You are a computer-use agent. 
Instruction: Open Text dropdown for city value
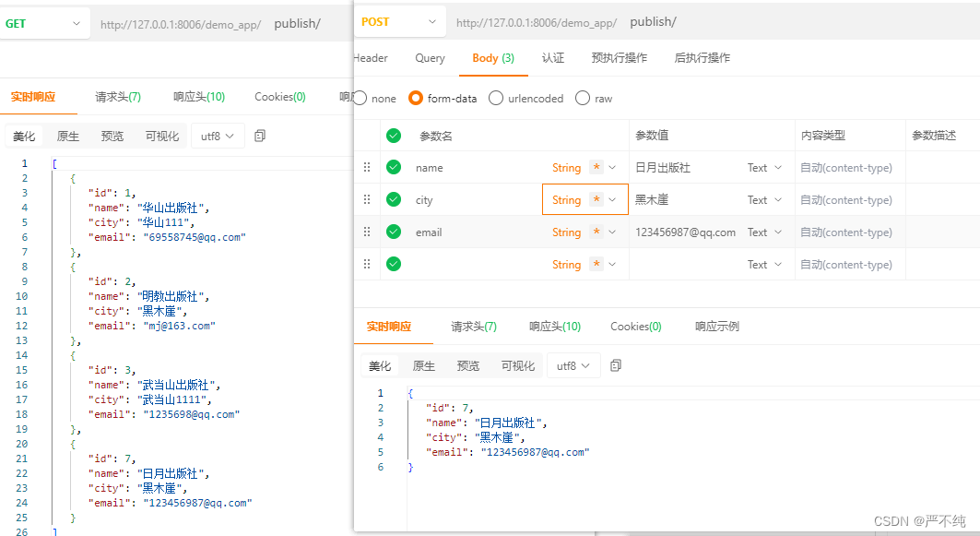coord(764,199)
